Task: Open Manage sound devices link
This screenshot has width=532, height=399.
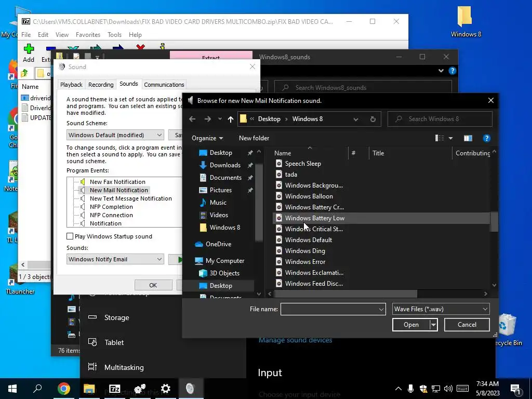Action: tap(295, 340)
